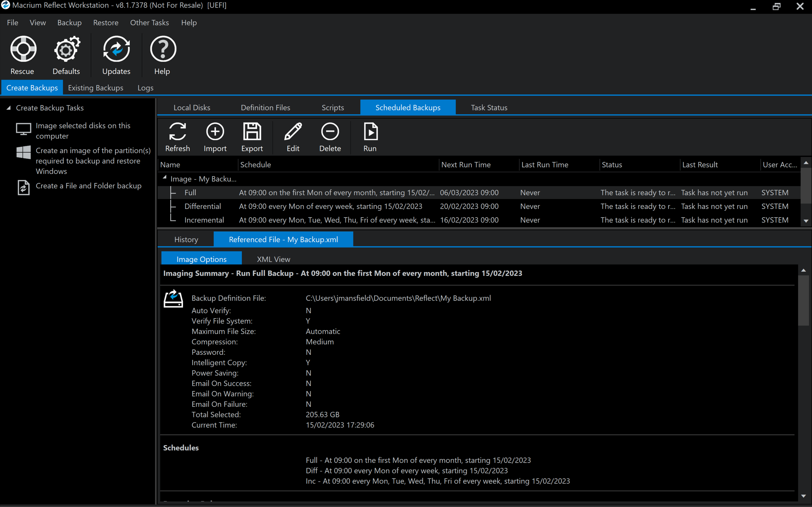812x507 pixels.
Task: Collapse the Image - My Backup group
Action: [165, 177]
